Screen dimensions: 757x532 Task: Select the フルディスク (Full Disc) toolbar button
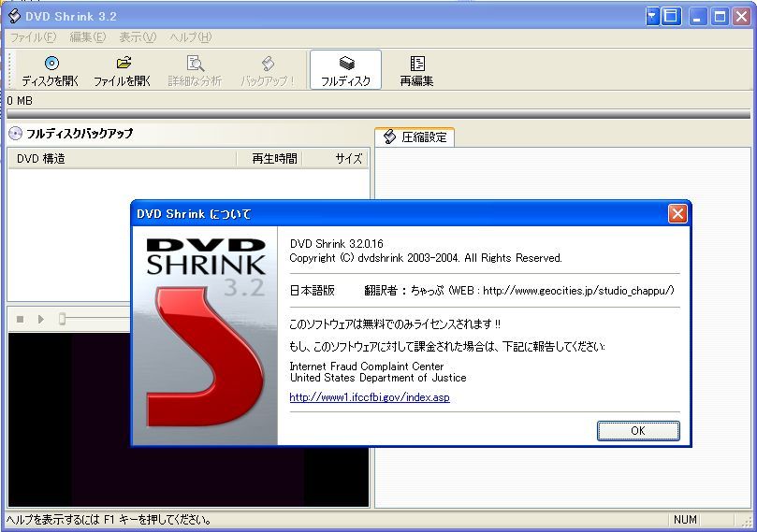pos(345,70)
